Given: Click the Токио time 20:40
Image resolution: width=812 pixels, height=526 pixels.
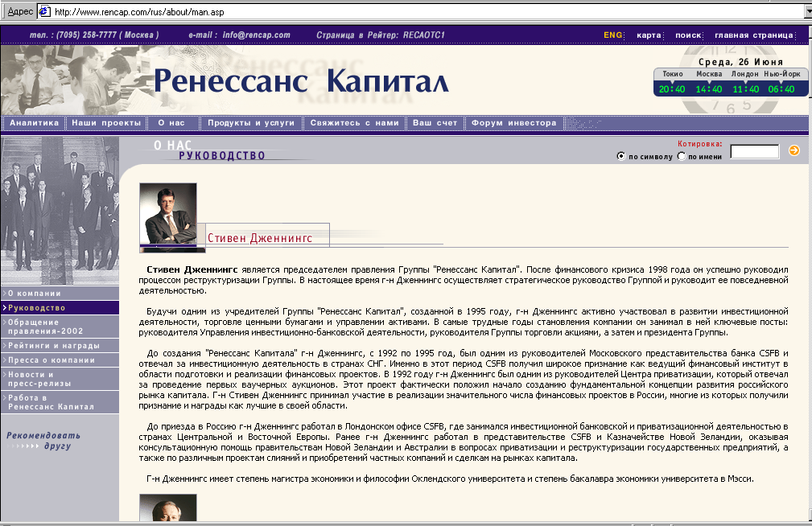Looking at the screenshot, I should 672,89.
